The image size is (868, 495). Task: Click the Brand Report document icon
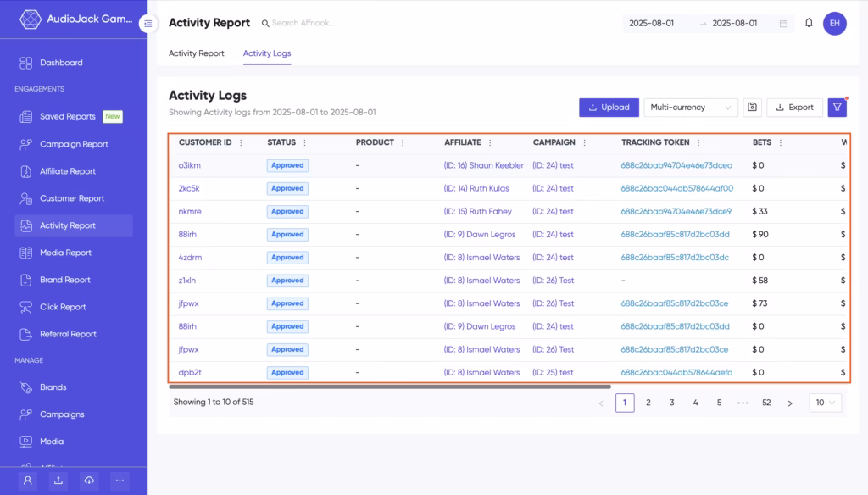26,280
